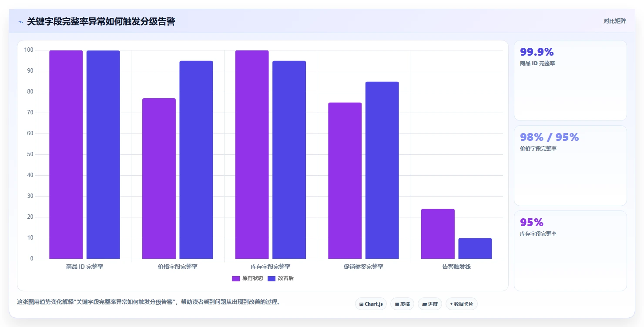Click the 商品 ID 完整率 x-axis label
This screenshot has height=327, width=644.
[85, 267]
